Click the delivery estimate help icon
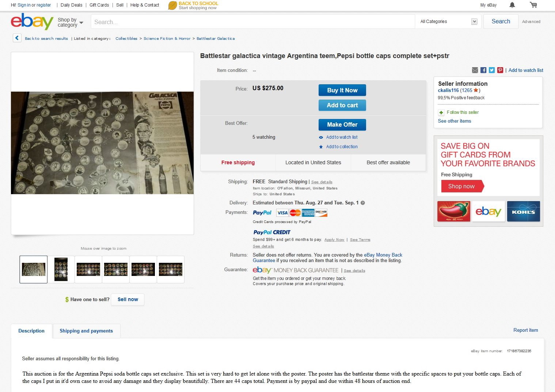Image resolution: width=555 pixels, height=392 pixels. pos(363,203)
